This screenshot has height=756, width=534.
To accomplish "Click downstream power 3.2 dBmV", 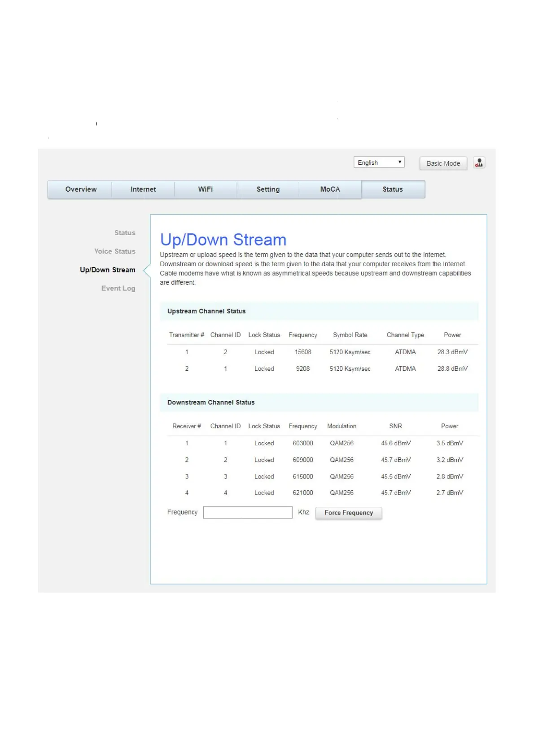I will 450,460.
